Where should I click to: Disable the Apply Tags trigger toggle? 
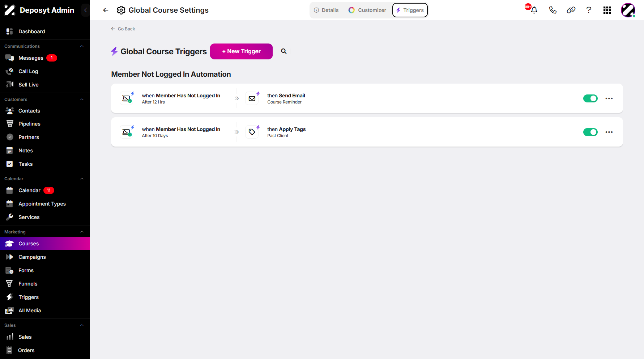pos(590,132)
